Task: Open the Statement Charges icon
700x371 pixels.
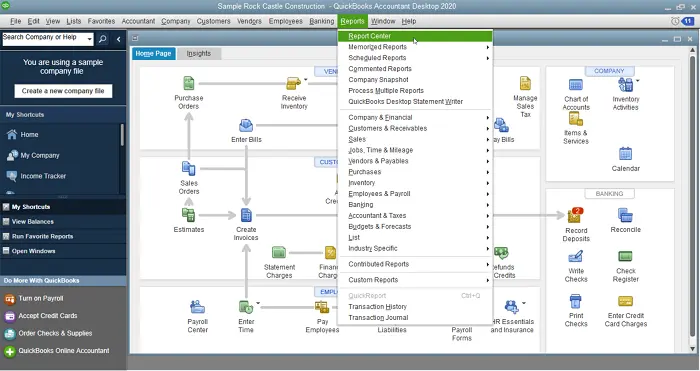Action: tap(279, 253)
